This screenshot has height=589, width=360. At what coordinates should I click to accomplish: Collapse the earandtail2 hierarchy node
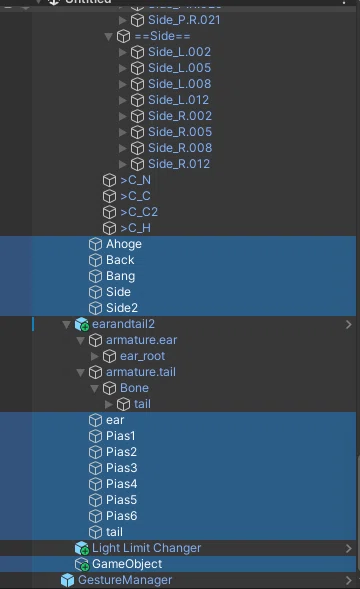coord(67,324)
